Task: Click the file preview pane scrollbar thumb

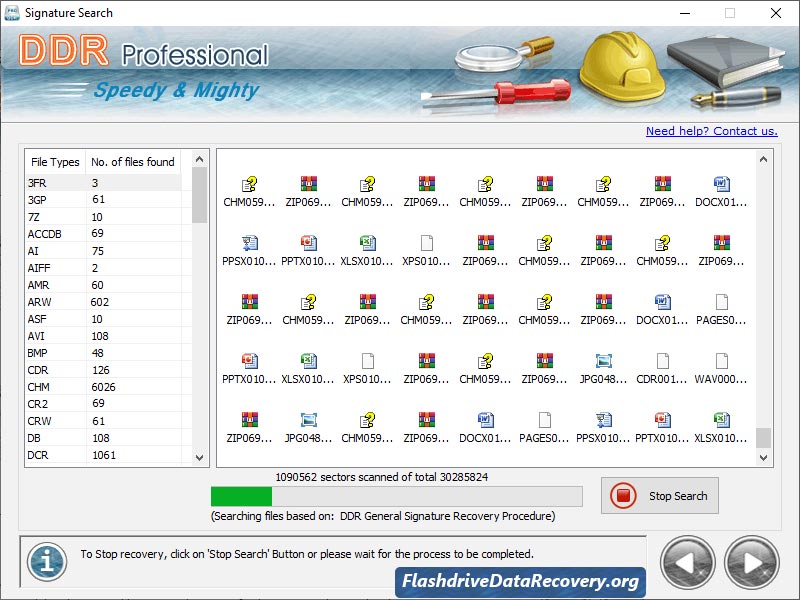Action: tap(763, 438)
